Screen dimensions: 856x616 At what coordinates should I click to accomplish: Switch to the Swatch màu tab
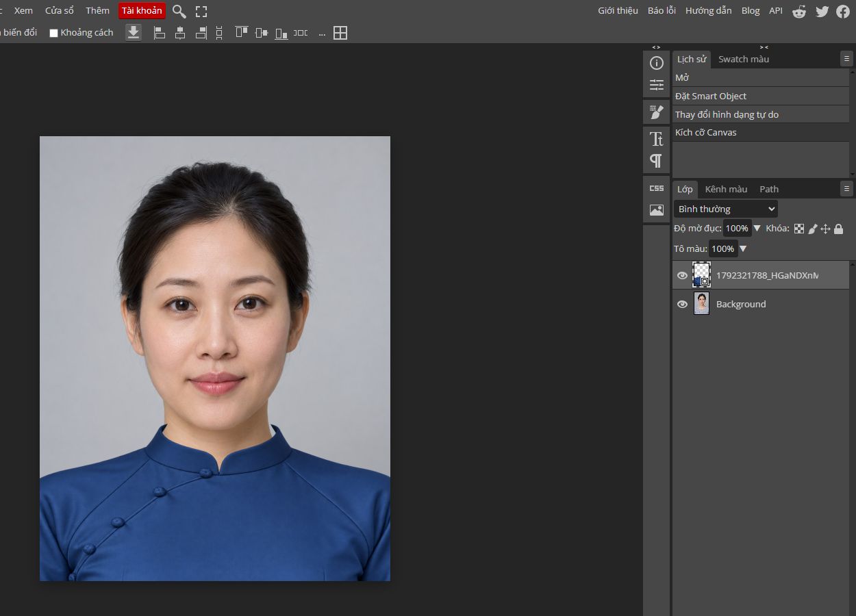[744, 59]
